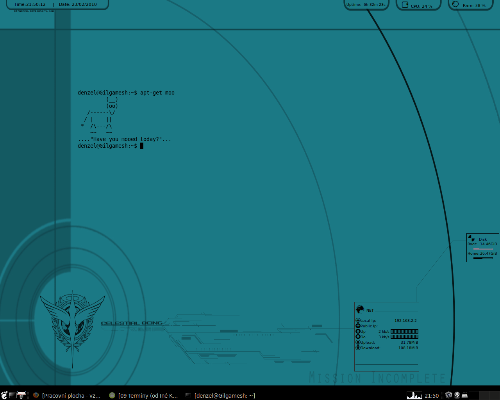Click the pink disk usage bar in the Disk panel

(x=483, y=249)
